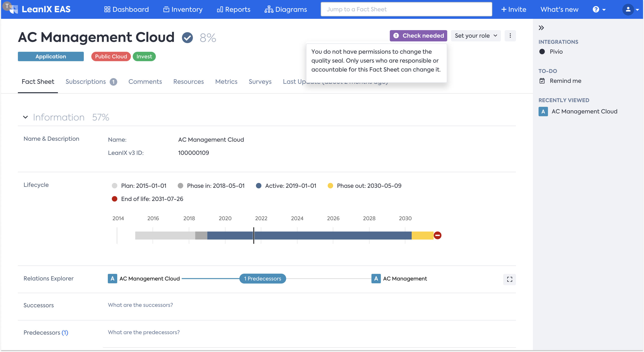This screenshot has height=352, width=644.
Task: Collapse the Information section chevron
Action: click(x=25, y=117)
